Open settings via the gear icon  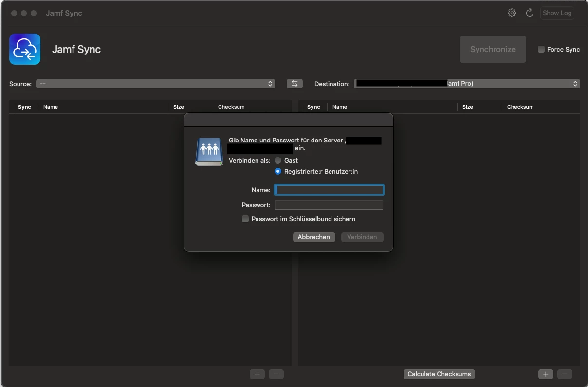pos(512,13)
